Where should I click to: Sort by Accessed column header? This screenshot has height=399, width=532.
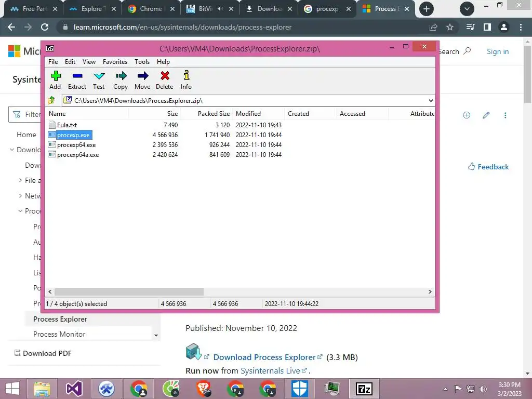[362, 114]
